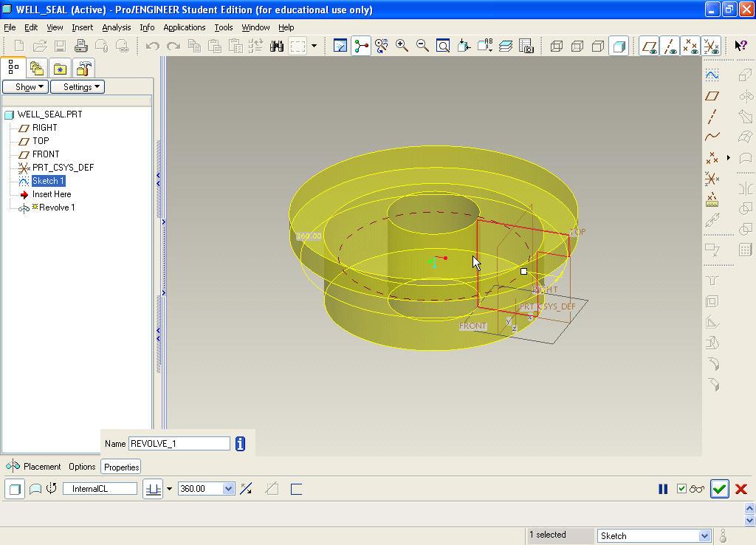Click the Refit to screen icon
The width and height of the screenshot is (756, 545).
[x=443, y=46]
